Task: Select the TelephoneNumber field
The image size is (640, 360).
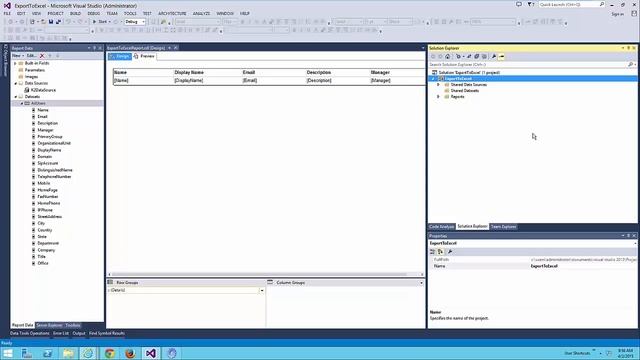Action: [54, 177]
